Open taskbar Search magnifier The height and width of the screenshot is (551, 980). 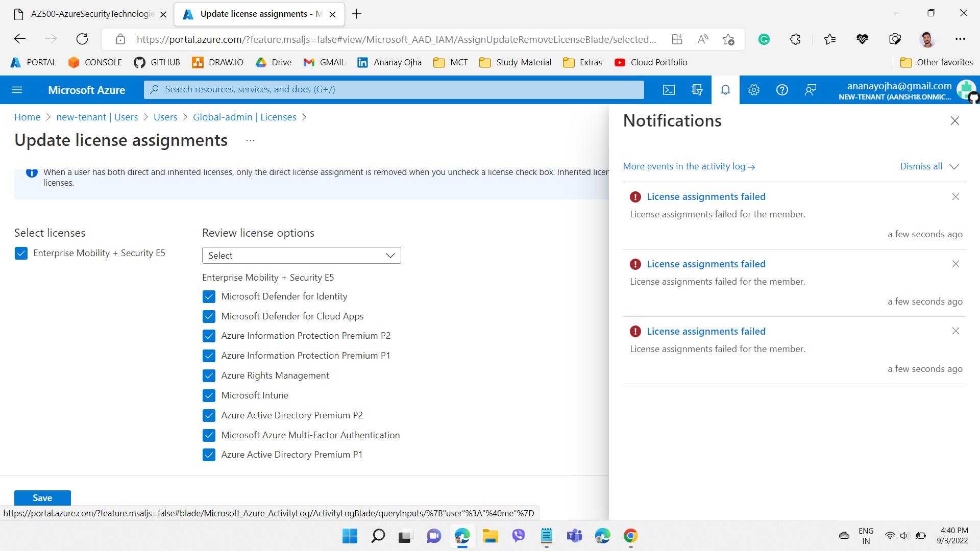point(378,536)
